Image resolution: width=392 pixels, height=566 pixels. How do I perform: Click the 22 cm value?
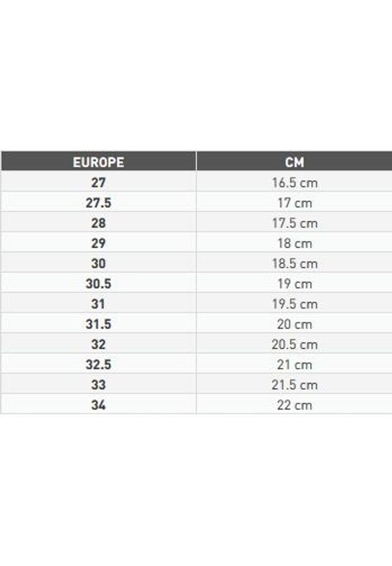coord(294,405)
